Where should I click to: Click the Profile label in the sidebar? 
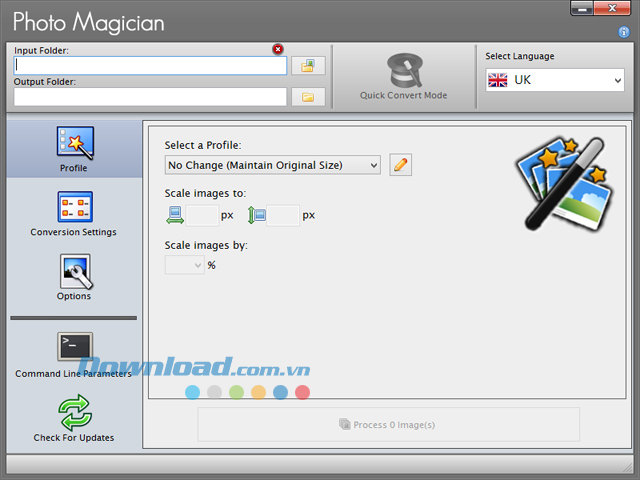point(73,168)
